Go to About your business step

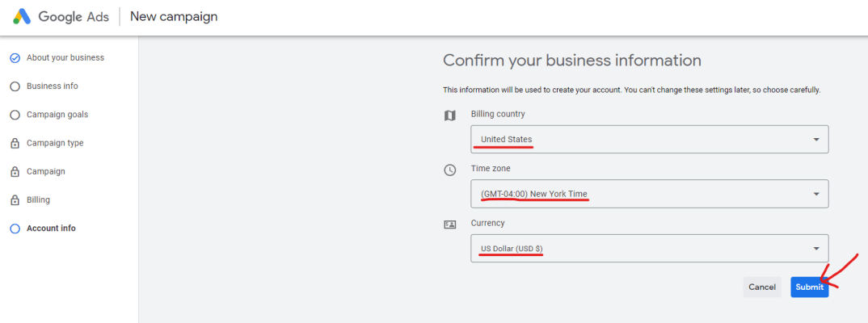click(x=65, y=57)
